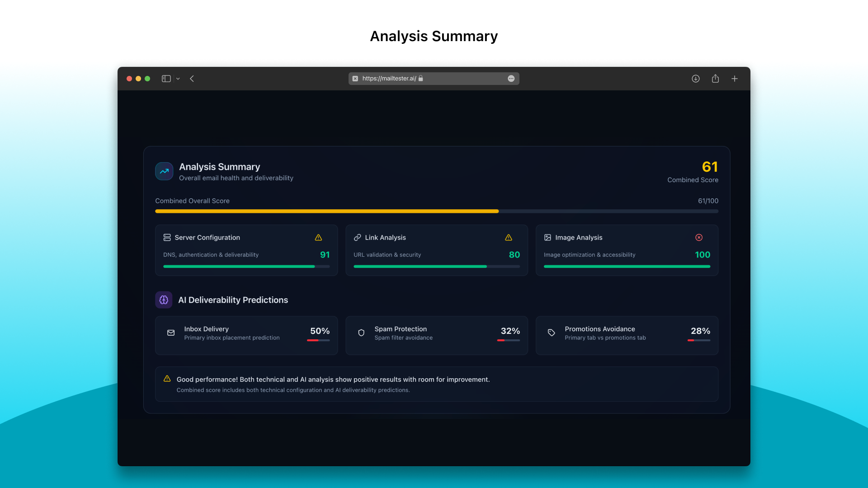The image size is (868, 488).
Task: Open the sidebar chevron dropdown
Action: click(178, 78)
